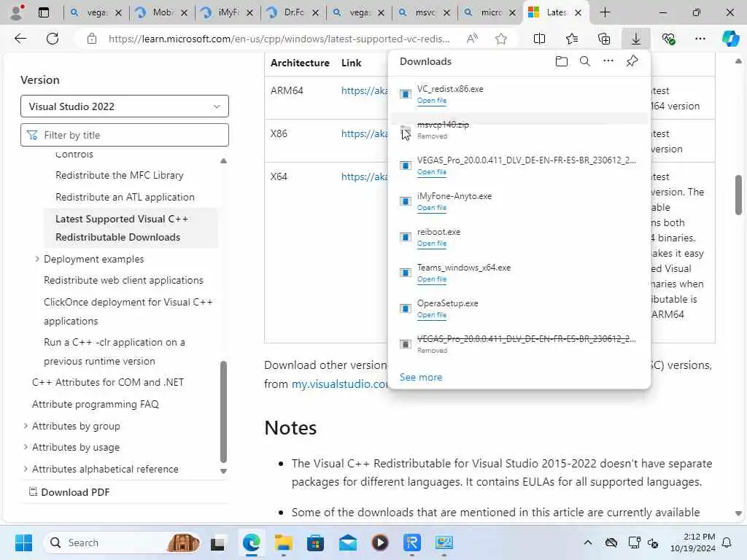Screen dimensions: 747x560
Task: Open notifications bell in system tray
Action: pyautogui.click(x=727, y=542)
